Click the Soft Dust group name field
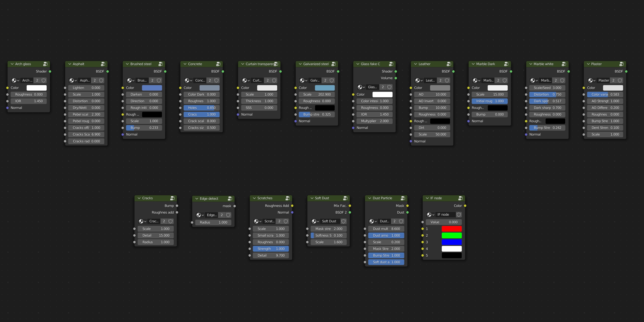Viewport: 644px width, 322px height. pos(329,221)
